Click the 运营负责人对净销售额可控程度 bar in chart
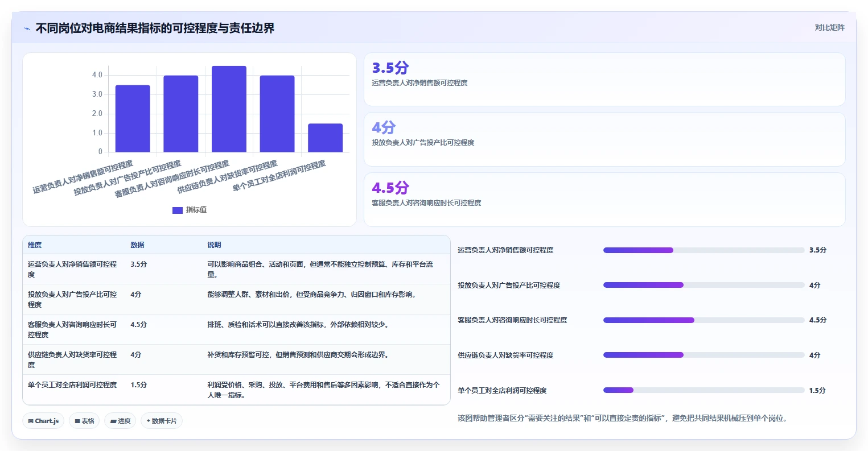 click(133, 119)
